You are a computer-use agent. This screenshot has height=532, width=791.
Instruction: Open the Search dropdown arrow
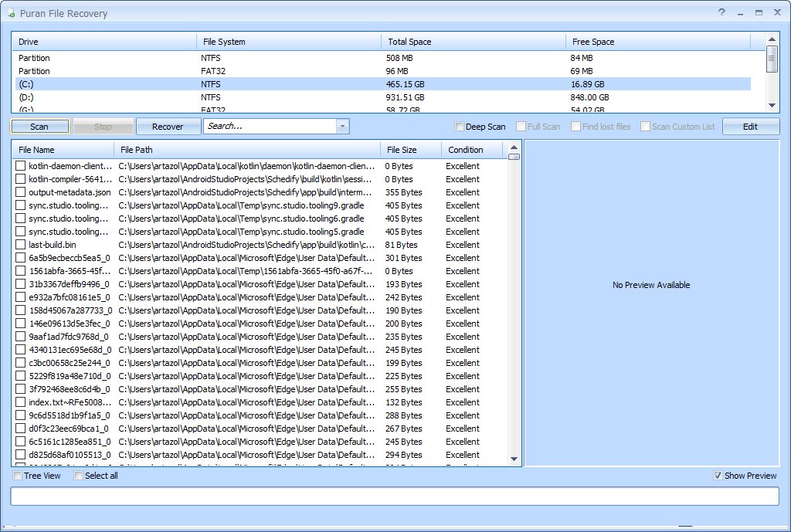pyautogui.click(x=342, y=126)
